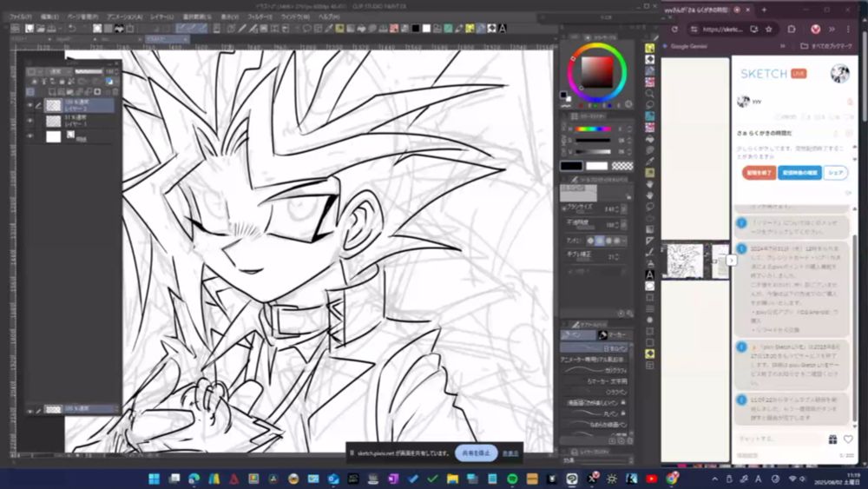Open the 編集 menu
This screenshot has width=868, height=489.
point(49,17)
